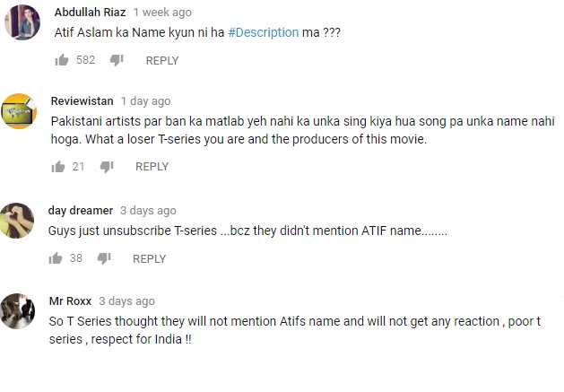Viewport: 564px width, 392px height.
Task: Reply to Reviewistan's comment
Action: coord(152,167)
